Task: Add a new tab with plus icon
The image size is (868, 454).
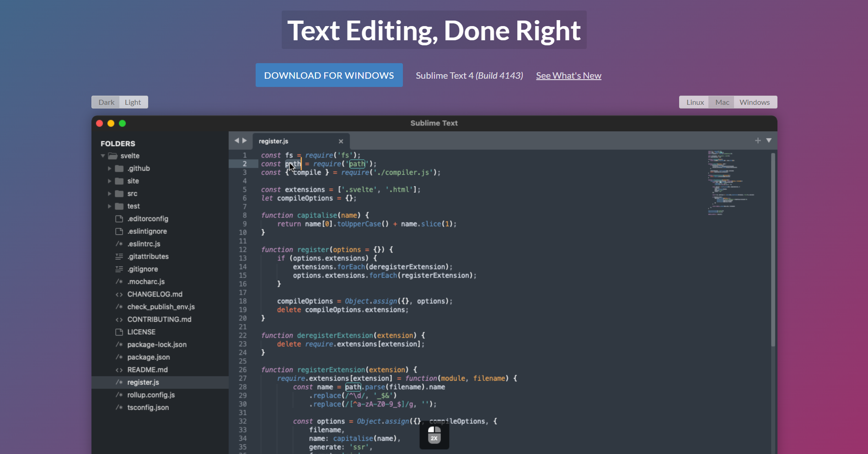Action: coord(758,141)
